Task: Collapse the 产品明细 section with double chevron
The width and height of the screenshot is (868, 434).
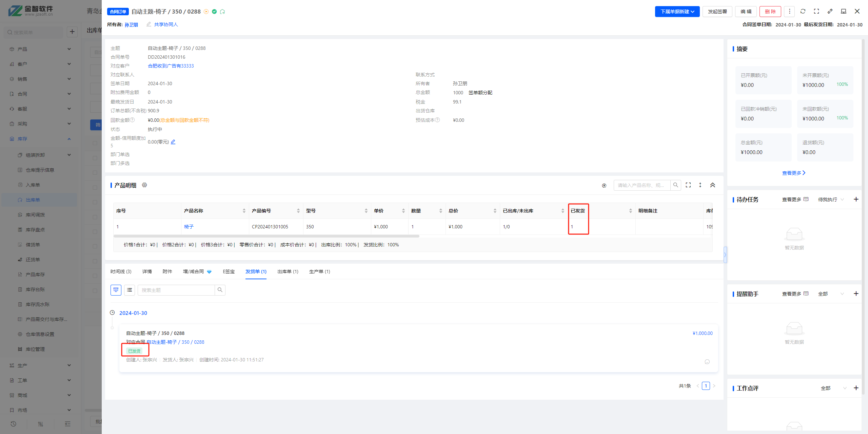Action: pyautogui.click(x=712, y=185)
